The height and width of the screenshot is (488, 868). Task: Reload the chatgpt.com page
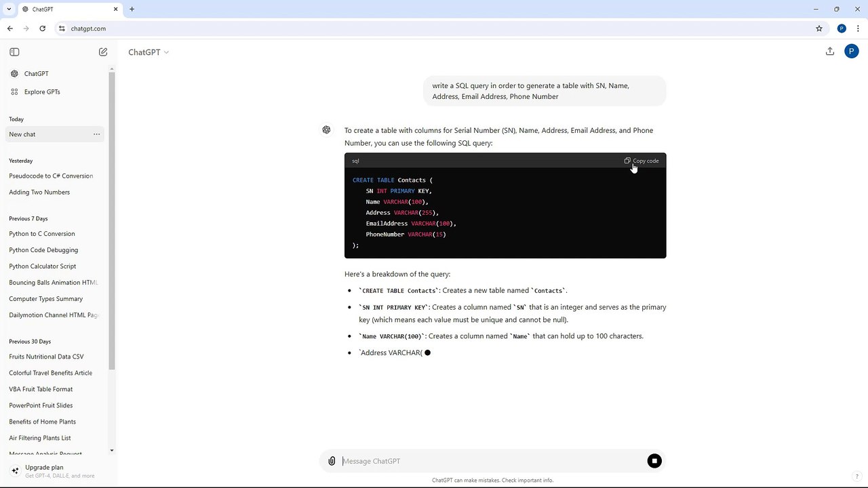click(x=43, y=28)
